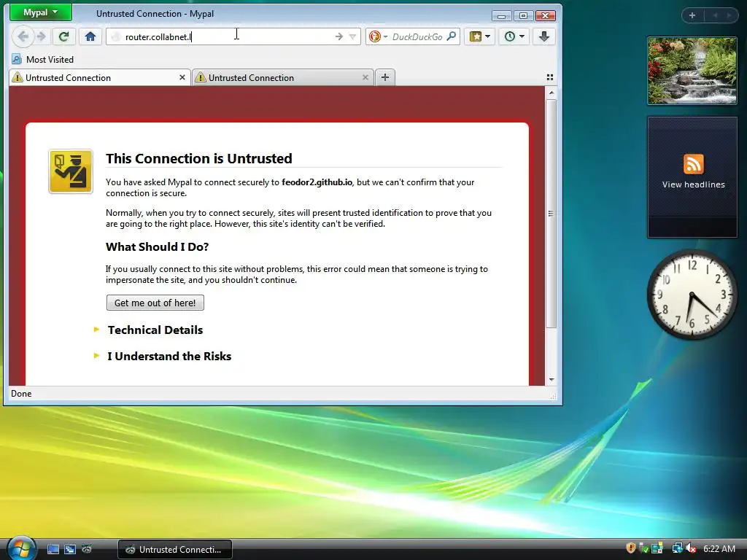Click the muted volume tray icon
747x560 pixels.
click(x=690, y=548)
